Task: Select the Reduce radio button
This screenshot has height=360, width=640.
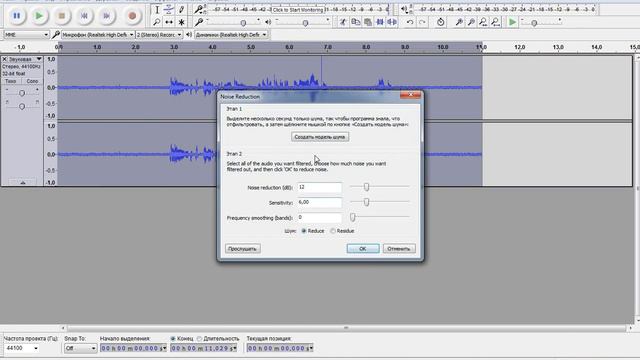Action: coord(304,231)
